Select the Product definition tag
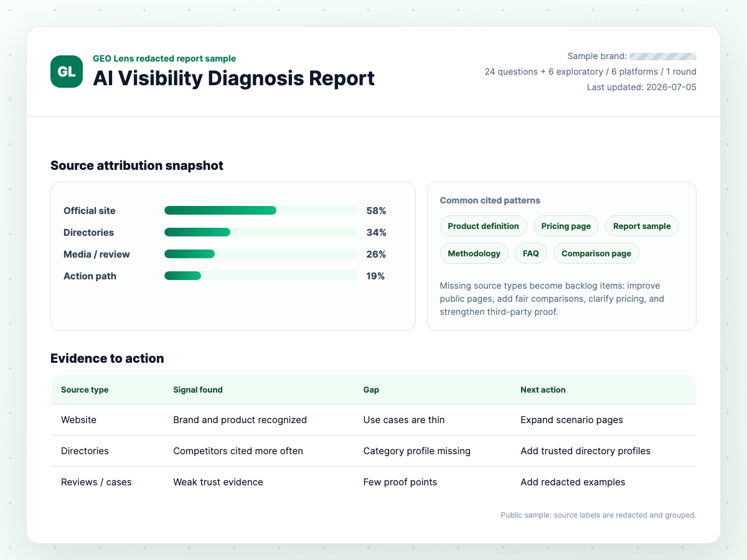 (483, 226)
